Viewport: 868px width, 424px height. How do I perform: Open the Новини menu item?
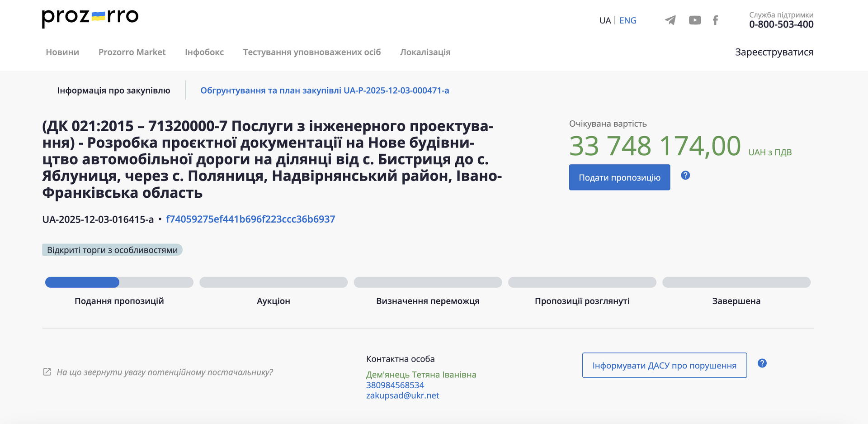point(62,52)
